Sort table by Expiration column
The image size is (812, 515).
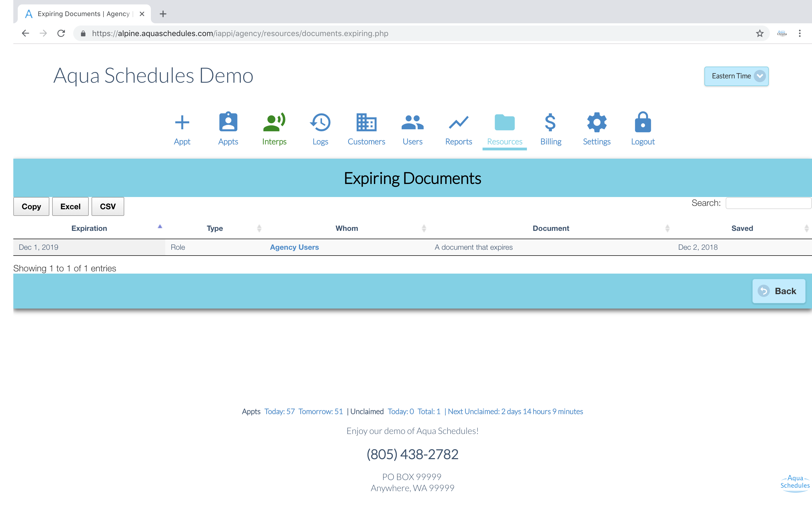coord(89,228)
